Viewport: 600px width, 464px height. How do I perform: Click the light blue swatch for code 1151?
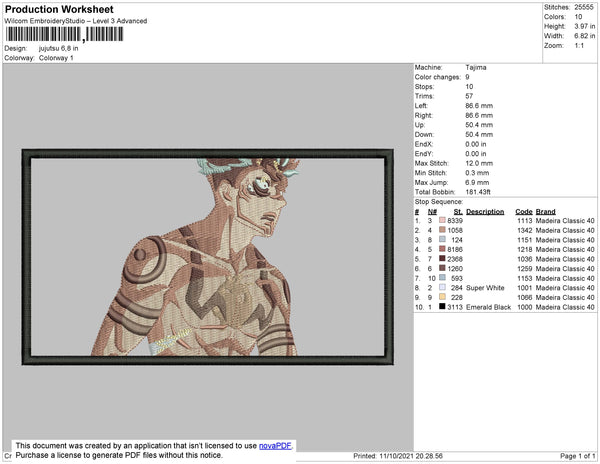click(x=442, y=239)
